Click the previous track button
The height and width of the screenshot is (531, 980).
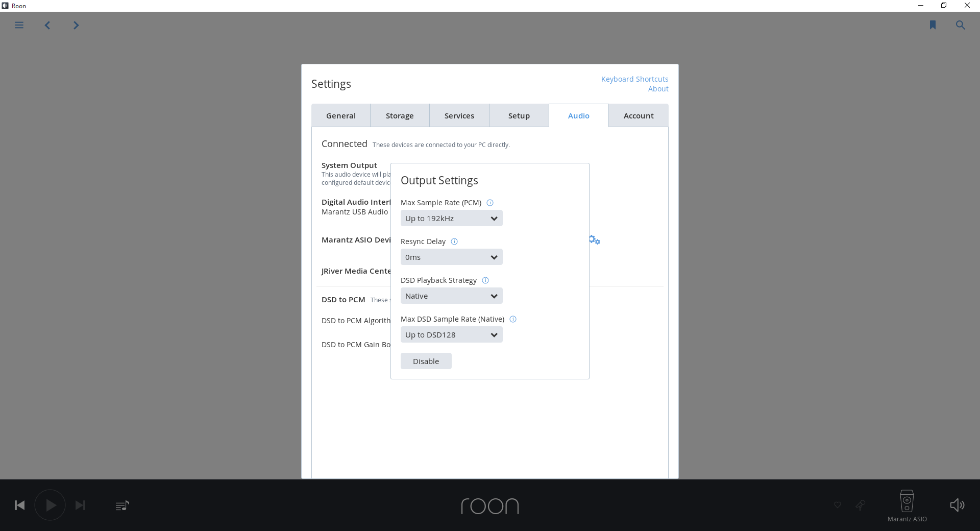click(x=20, y=505)
